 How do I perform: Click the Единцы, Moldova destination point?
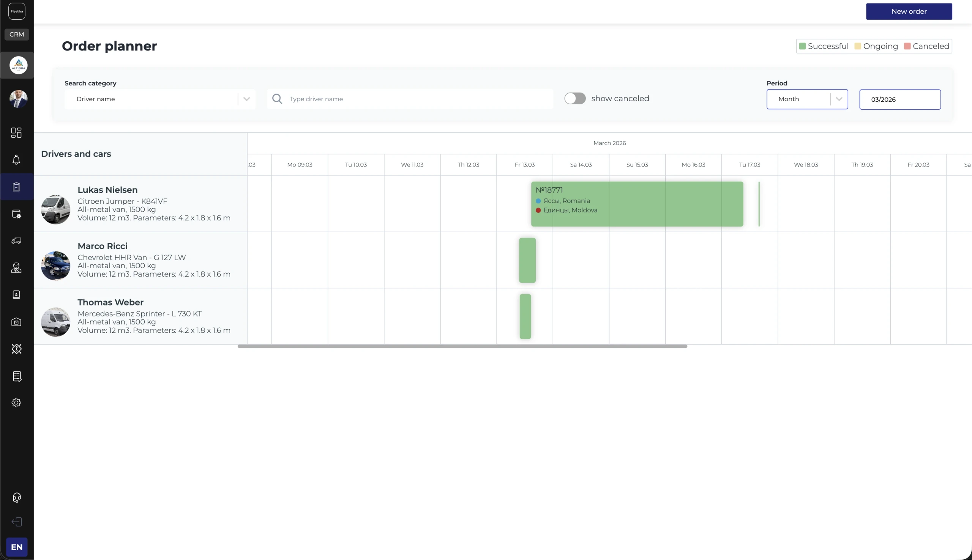click(566, 210)
